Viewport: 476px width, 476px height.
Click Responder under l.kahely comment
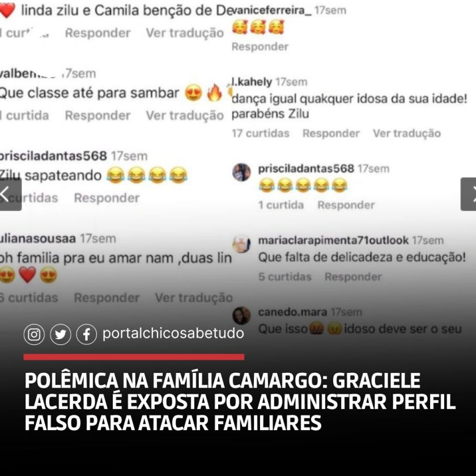(x=331, y=133)
